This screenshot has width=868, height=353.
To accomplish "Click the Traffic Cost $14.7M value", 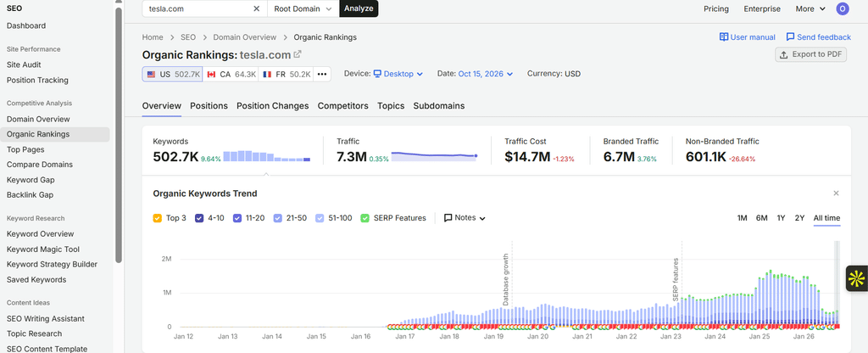I will click(527, 157).
